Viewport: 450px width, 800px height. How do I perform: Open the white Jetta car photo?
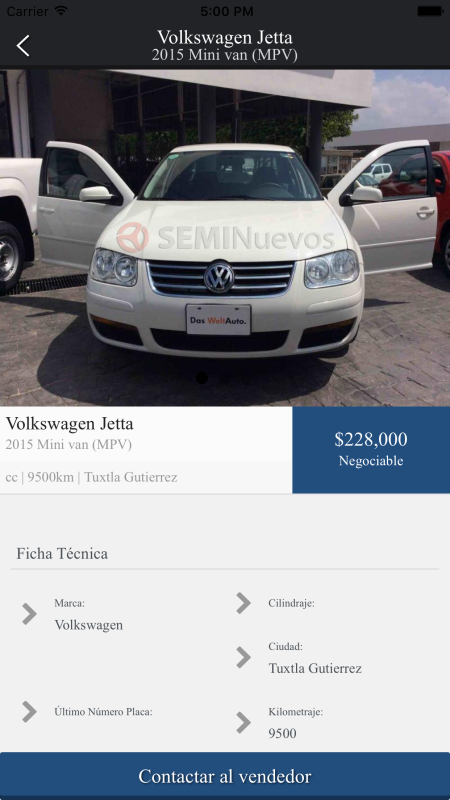225,238
